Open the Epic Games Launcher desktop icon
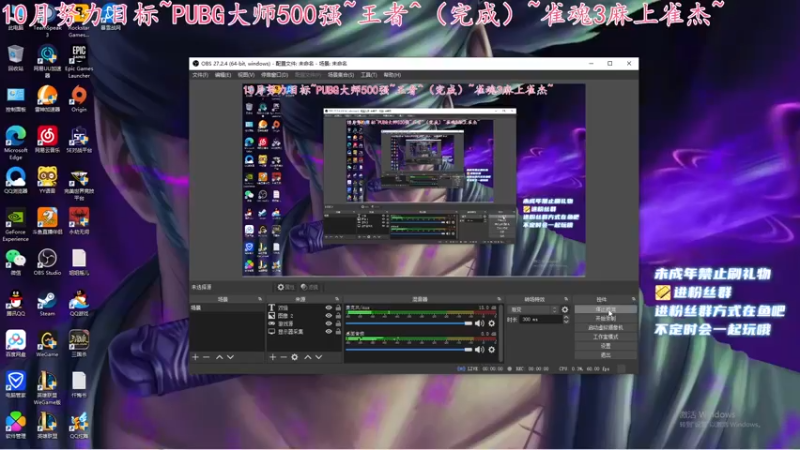Viewport: 800px width, 450px height. (79, 61)
